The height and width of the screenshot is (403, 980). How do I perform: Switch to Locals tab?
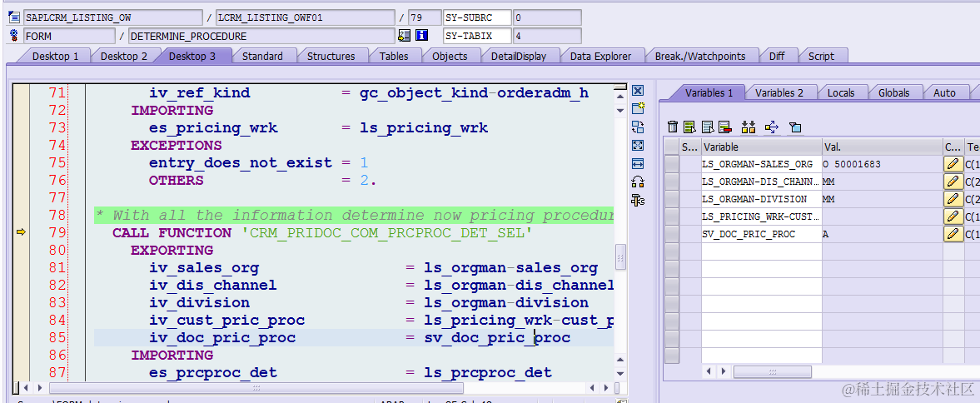[841, 93]
